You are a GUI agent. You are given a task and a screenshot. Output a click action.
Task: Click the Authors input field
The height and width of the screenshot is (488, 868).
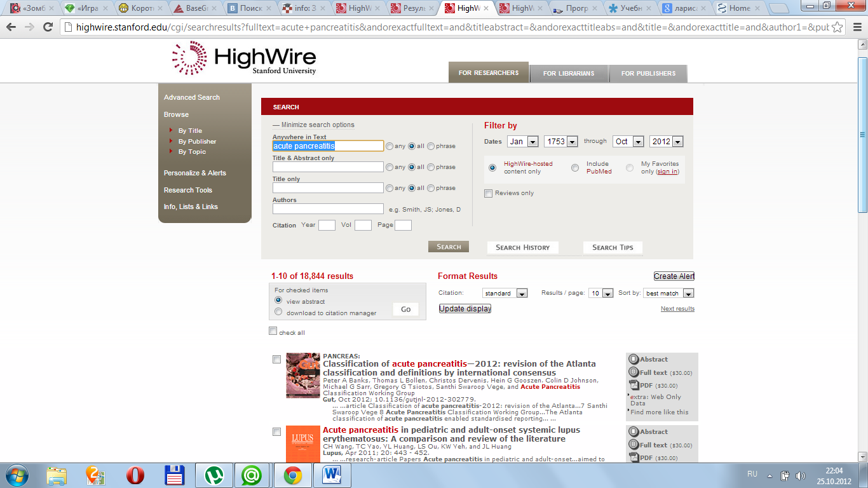328,209
